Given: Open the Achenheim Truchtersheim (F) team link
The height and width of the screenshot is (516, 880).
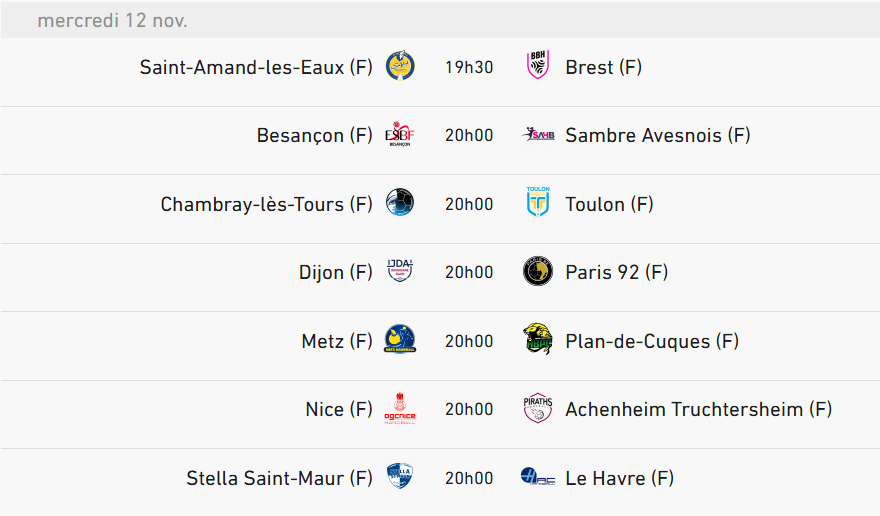Looking at the screenshot, I should pos(699,409).
